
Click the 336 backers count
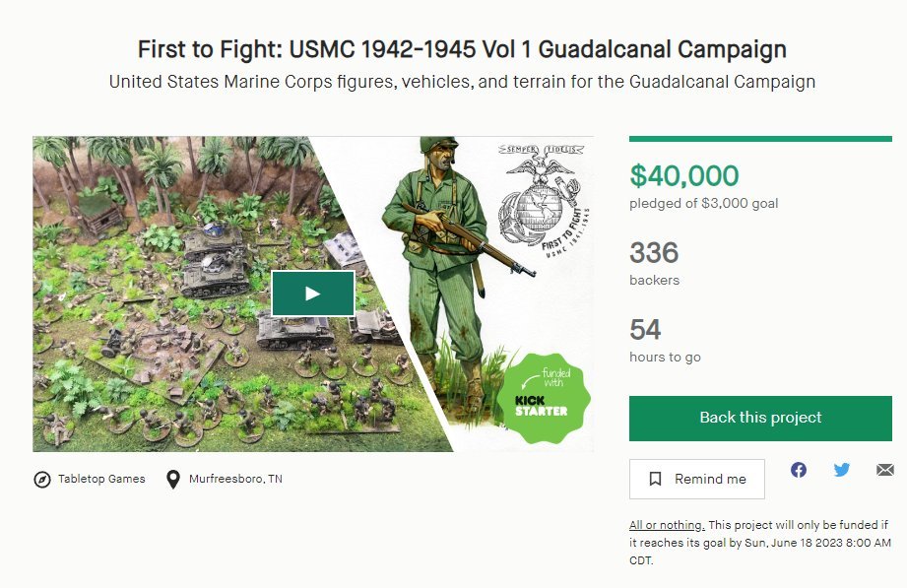pyautogui.click(x=652, y=253)
